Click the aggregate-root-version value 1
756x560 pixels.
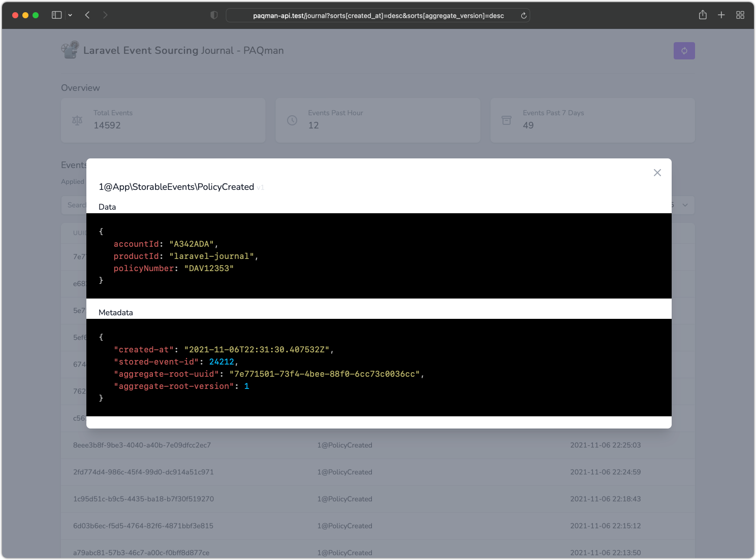tap(246, 386)
